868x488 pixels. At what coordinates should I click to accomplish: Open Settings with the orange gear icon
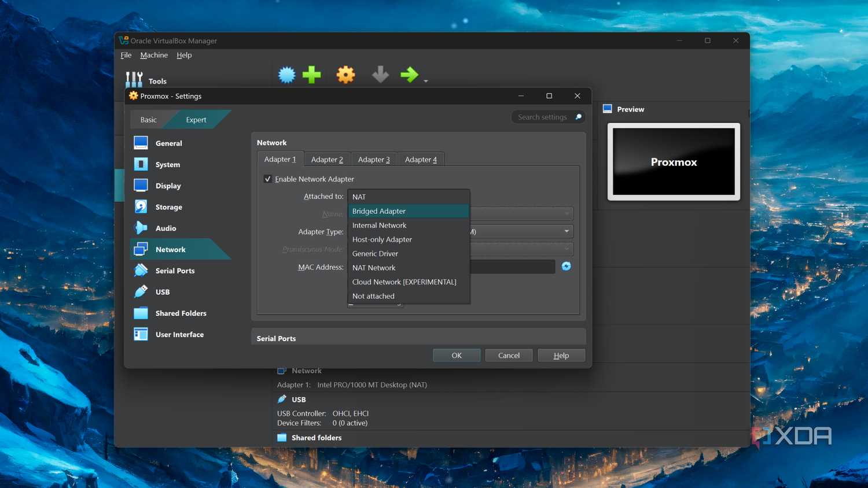[345, 75]
